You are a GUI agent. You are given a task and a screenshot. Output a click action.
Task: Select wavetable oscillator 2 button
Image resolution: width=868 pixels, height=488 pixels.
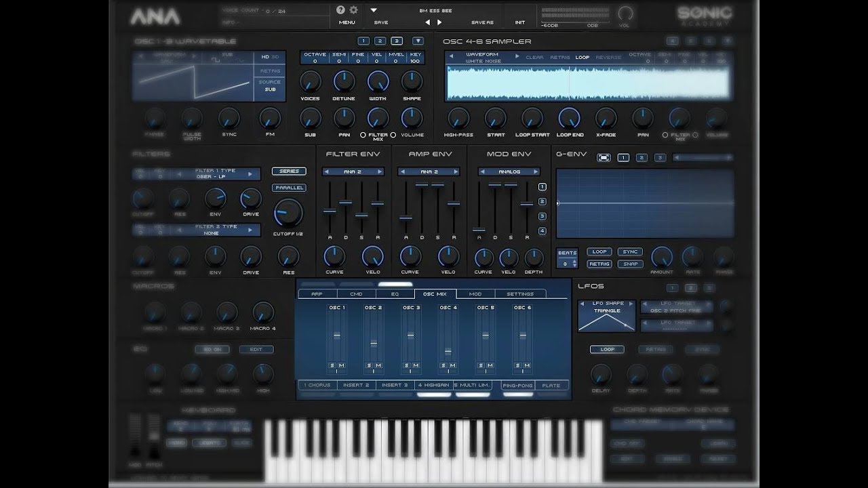click(x=380, y=41)
